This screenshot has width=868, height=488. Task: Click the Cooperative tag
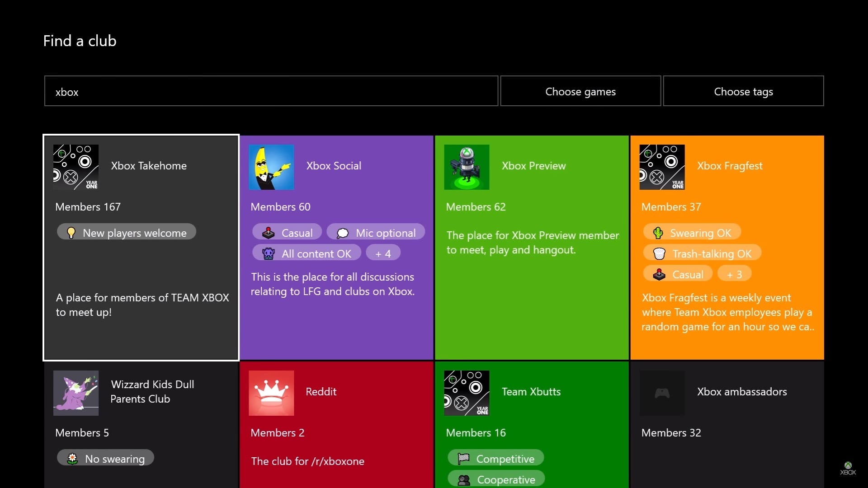coord(496,479)
